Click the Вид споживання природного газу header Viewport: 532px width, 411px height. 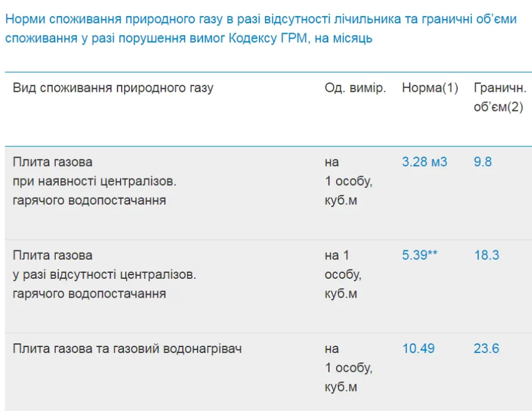coord(113,88)
